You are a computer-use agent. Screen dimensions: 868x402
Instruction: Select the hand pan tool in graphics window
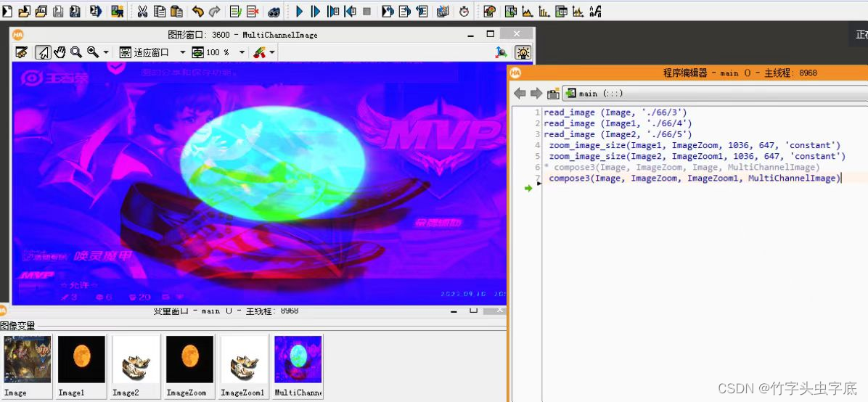pyautogui.click(x=60, y=52)
